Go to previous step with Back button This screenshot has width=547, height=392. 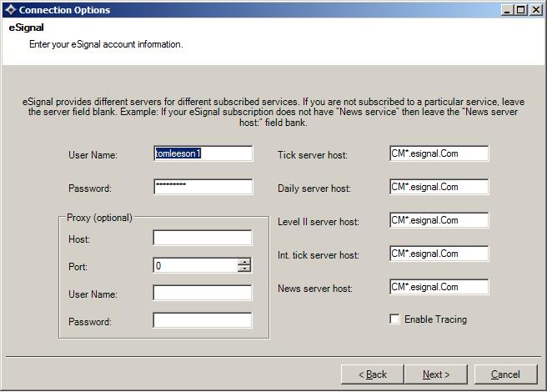tap(372, 374)
